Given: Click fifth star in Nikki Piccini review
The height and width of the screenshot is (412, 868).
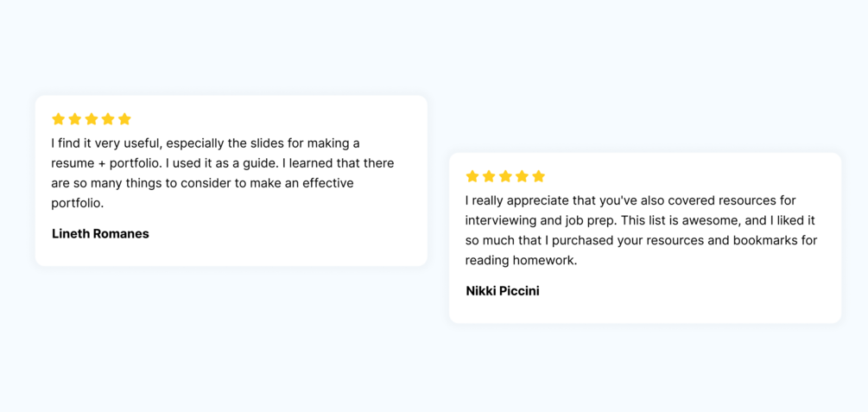Looking at the screenshot, I should [x=538, y=176].
